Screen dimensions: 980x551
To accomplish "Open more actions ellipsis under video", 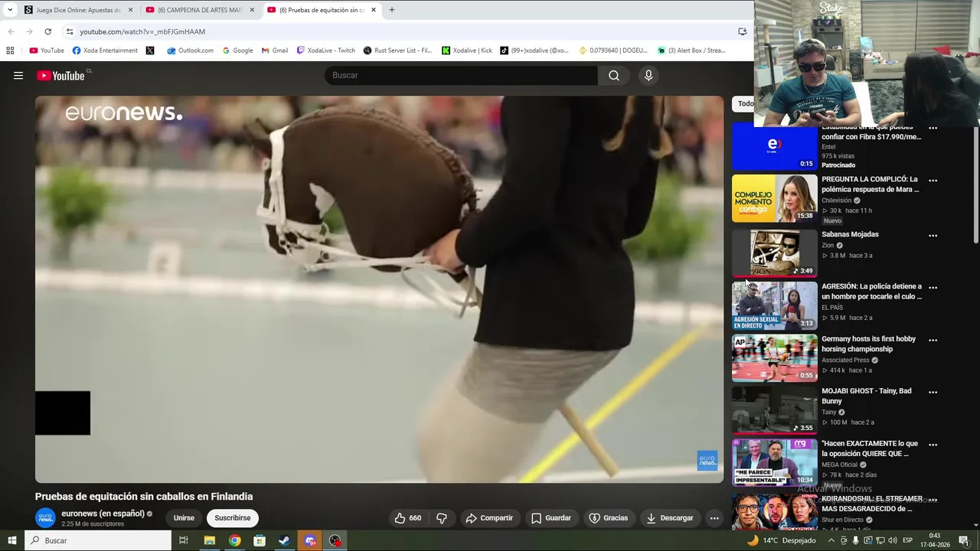I will (714, 518).
